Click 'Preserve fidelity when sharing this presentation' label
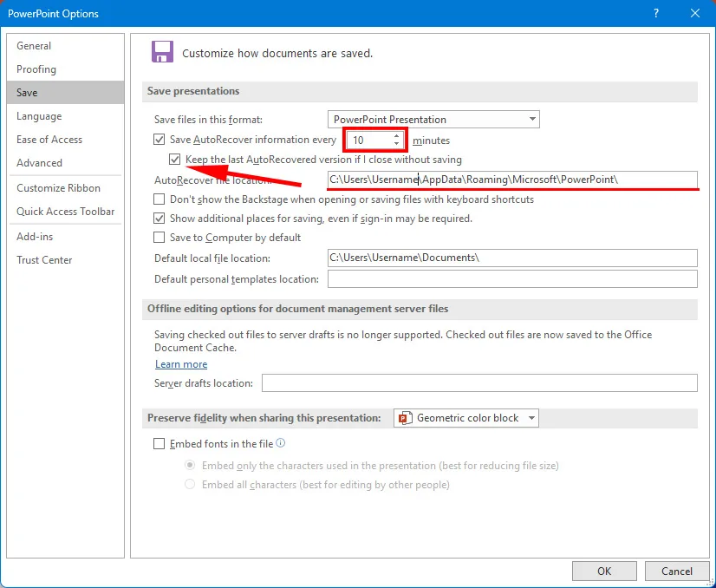This screenshot has height=588, width=716. (264, 418)
